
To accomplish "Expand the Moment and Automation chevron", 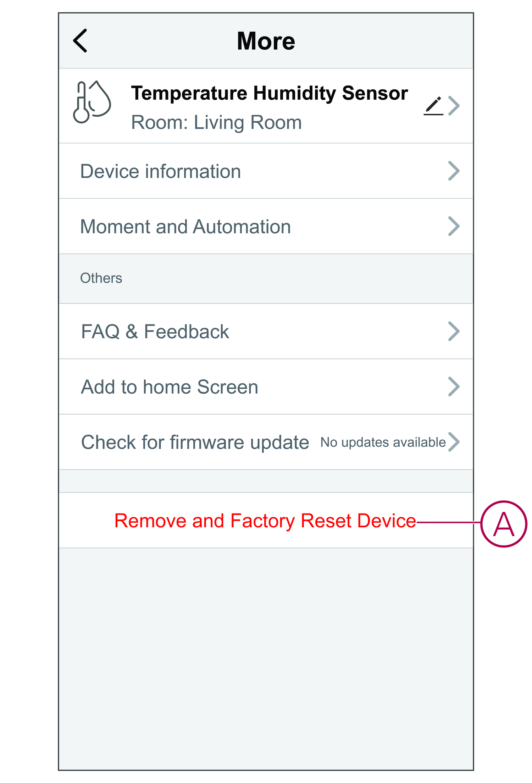I will [x=454, y=226].
